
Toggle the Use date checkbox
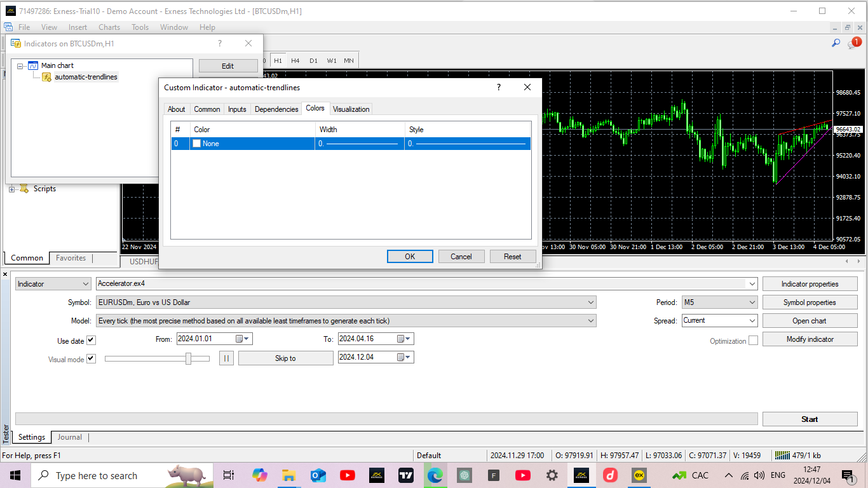[91, 341]
